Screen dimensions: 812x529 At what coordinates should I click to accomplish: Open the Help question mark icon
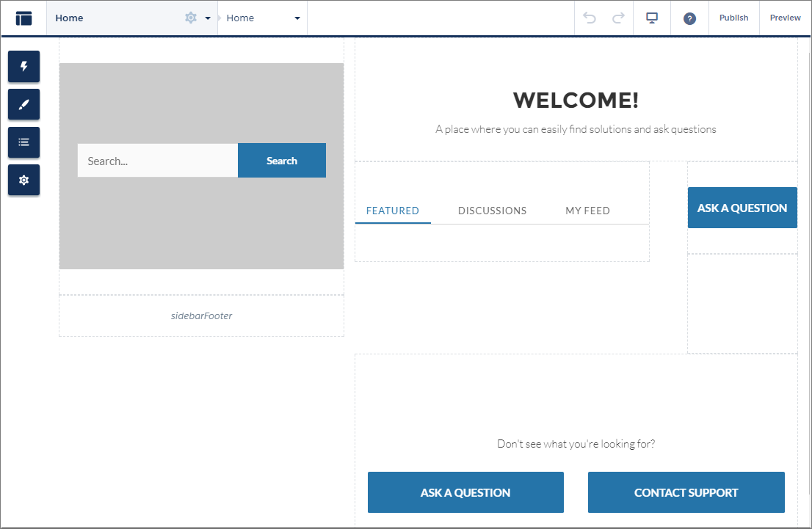(689, 18)
